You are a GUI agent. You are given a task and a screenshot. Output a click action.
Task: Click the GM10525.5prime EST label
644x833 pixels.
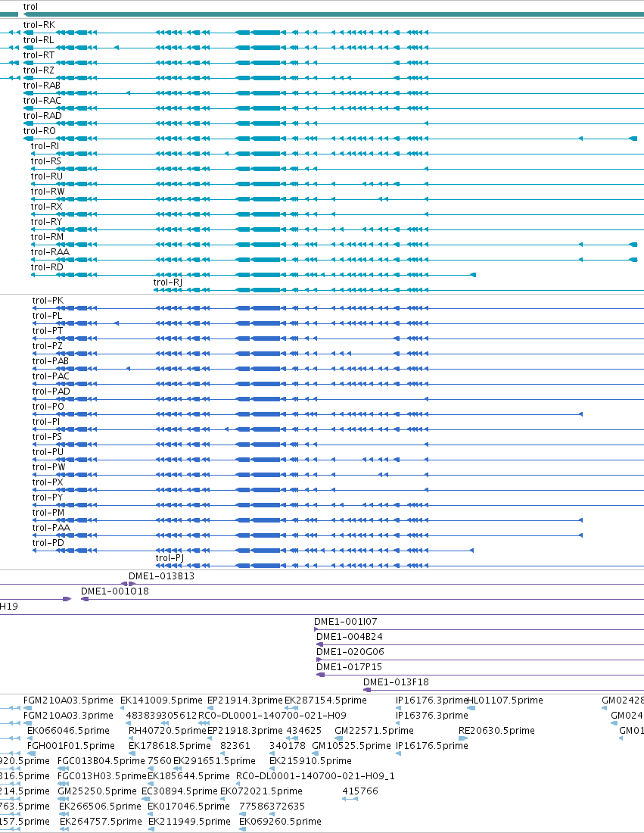click(x=351, y=746)
